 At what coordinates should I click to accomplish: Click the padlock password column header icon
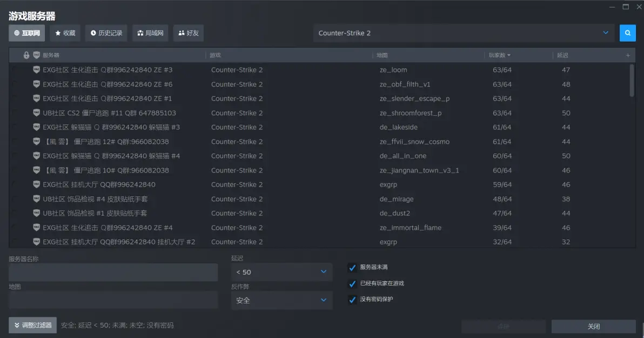click(26, 55)
